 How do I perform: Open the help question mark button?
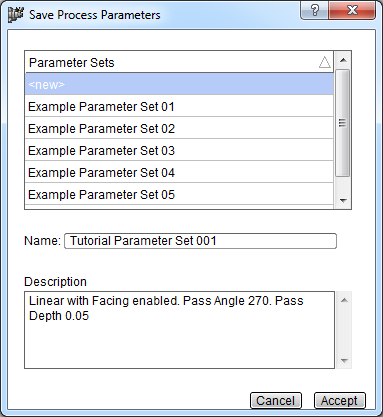pos(314,10)
